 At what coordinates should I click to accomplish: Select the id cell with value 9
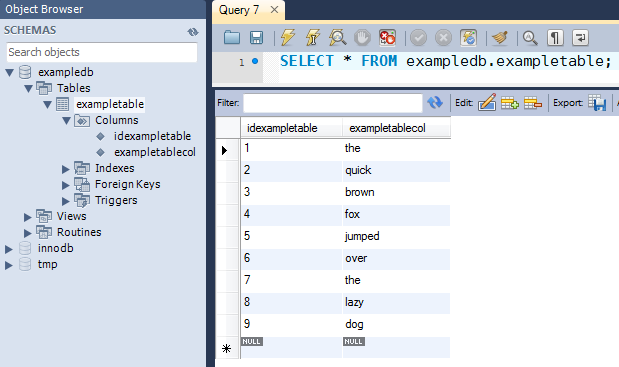(x=291, y=325)
